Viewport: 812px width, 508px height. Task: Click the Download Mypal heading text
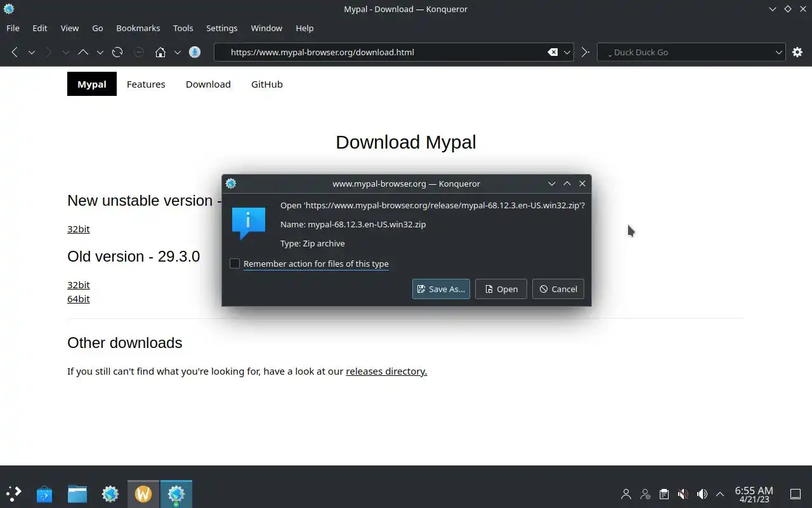(406, 142)
